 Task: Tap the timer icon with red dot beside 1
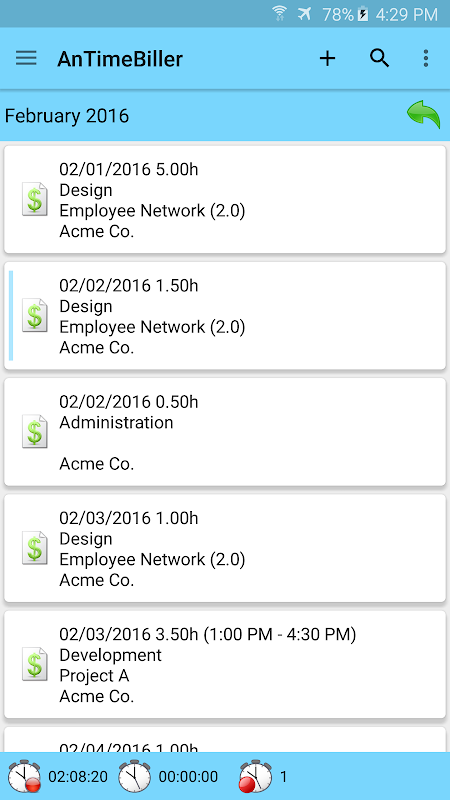(x=256, y=776)
